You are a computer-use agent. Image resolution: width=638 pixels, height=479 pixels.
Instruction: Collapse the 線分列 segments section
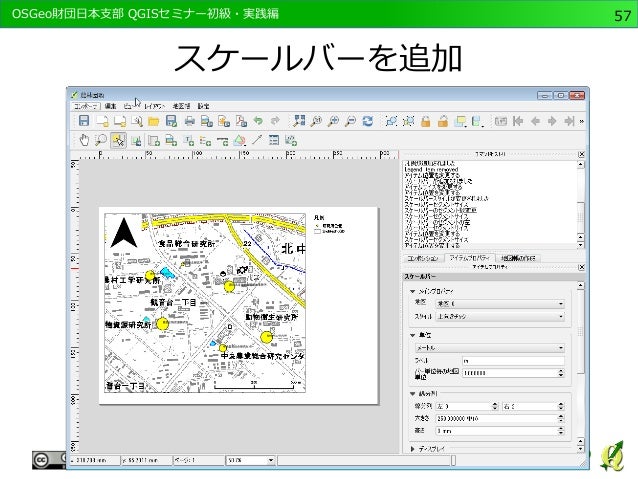414,393
